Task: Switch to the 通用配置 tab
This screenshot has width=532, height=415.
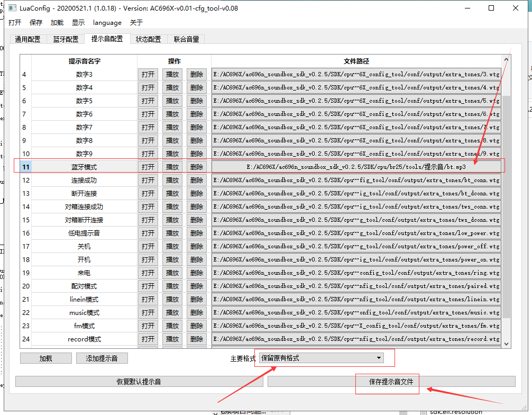Action: [x=27, y=39]
